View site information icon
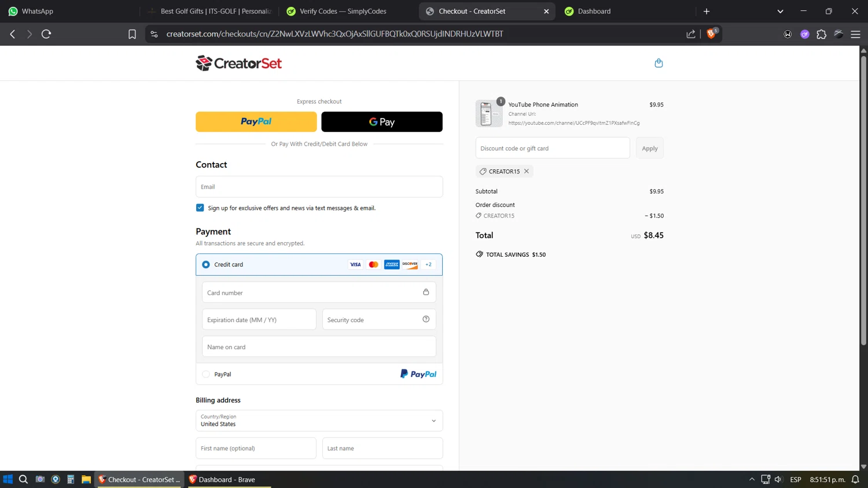 154,34
